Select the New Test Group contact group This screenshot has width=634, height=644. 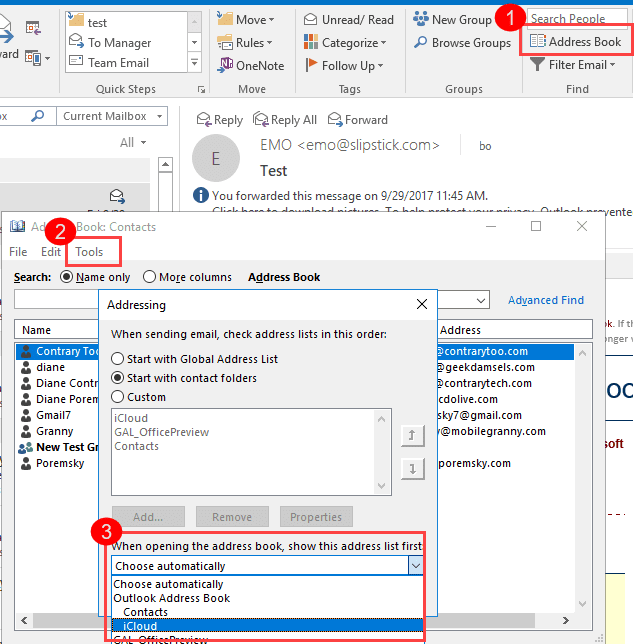[x=59, y=447]
